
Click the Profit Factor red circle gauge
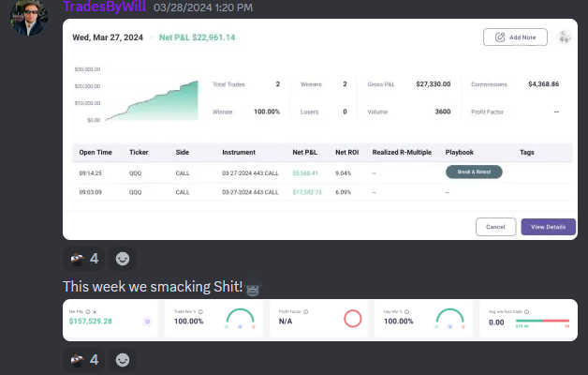coord(352,320)
